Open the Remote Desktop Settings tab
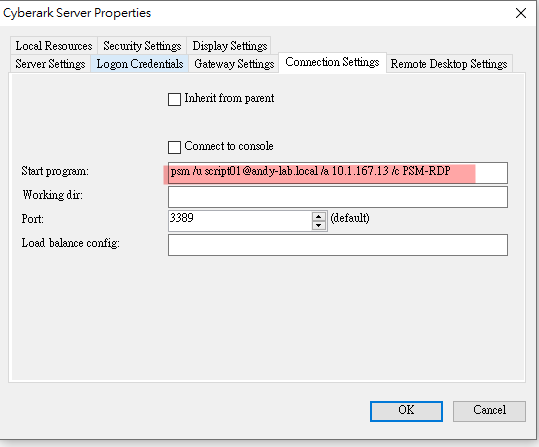Screen dimensions: 539x447 [449, 64]
